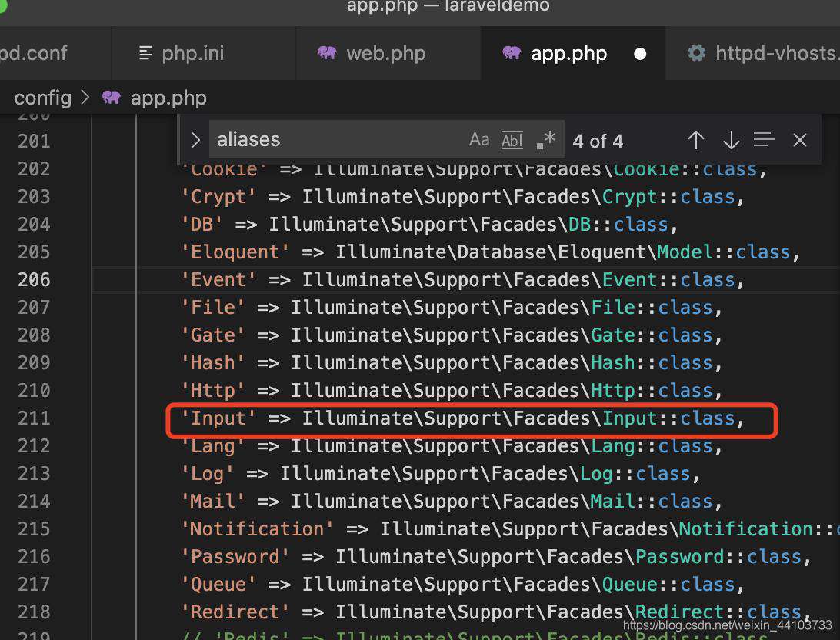Click the app.php breadcrumb item
Screen dimensions: 840x640
point(168,98)
